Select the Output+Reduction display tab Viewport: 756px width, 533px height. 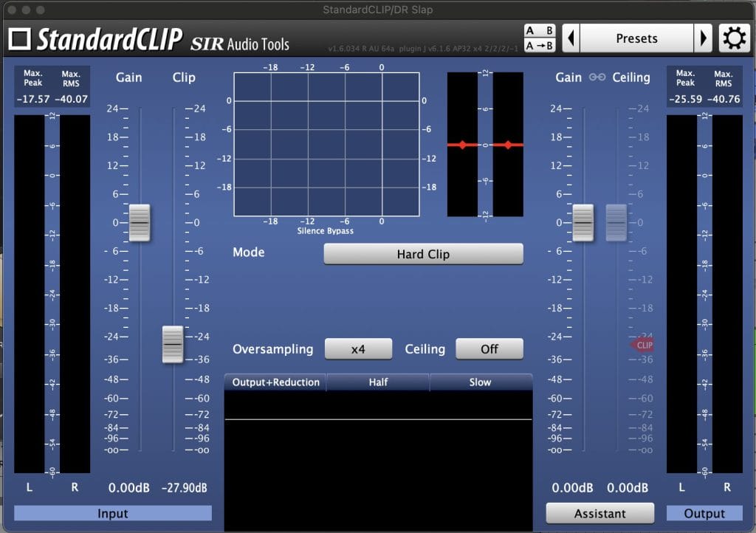(x=275, y=382)
